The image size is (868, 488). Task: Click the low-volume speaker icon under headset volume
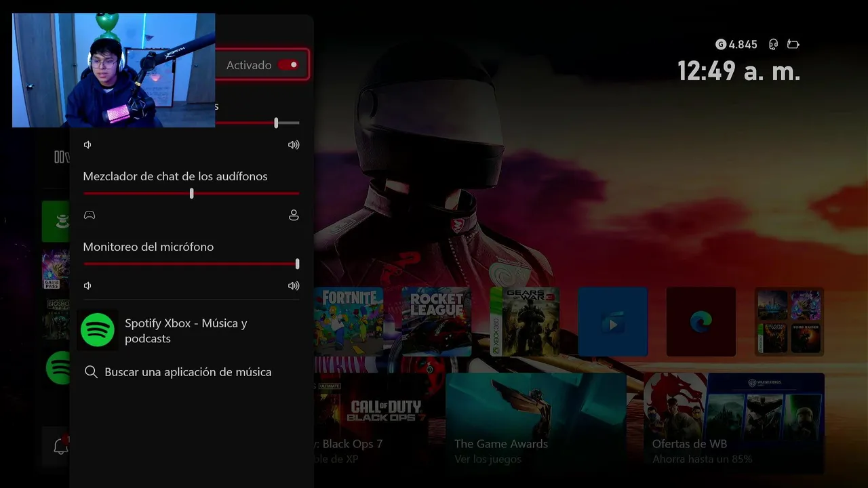tap(87, 144)
